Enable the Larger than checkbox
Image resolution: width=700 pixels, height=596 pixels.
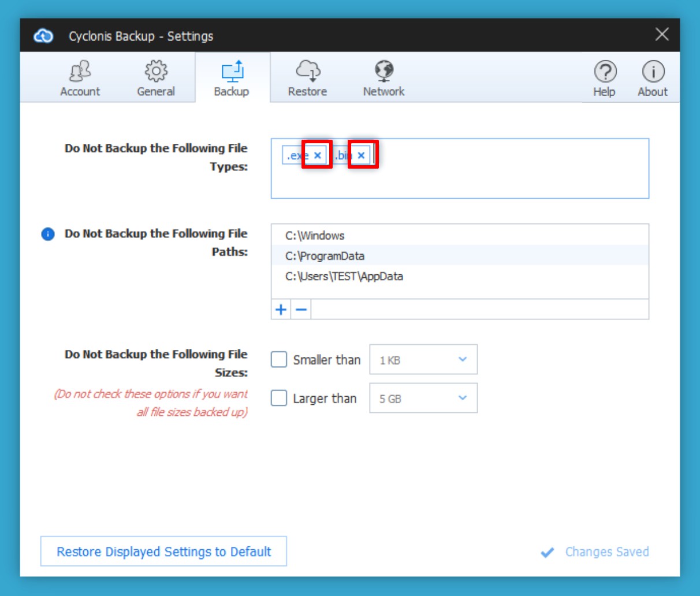point(279,398)
